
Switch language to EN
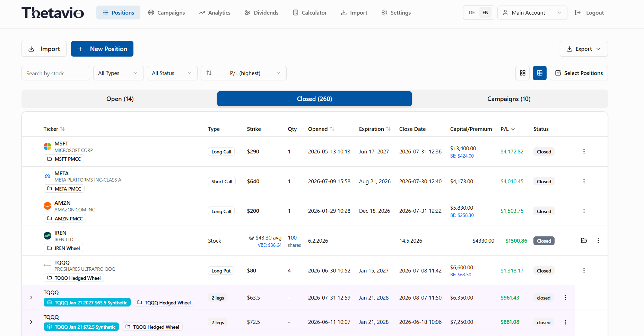point(485,12)
